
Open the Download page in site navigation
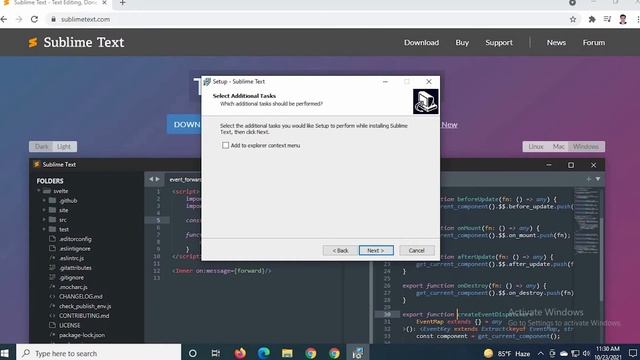(421, 42)
